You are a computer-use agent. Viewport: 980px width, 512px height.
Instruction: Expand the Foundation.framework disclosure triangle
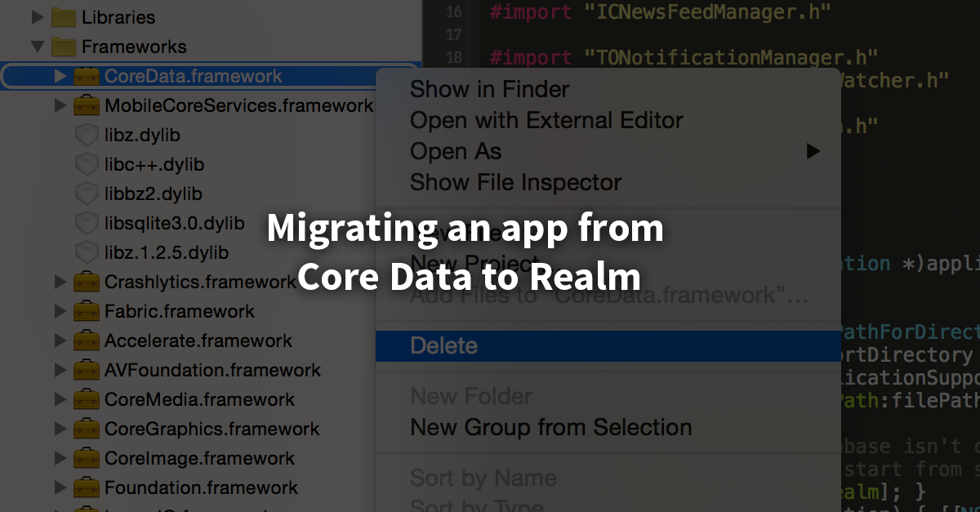(x=59, y=488)
